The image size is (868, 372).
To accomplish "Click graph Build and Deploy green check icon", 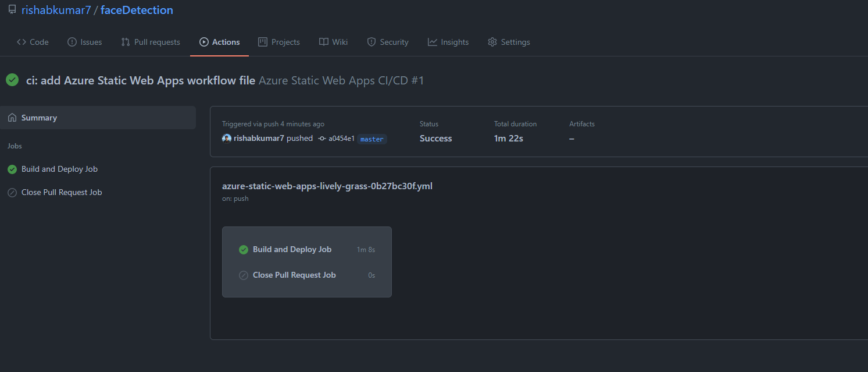I will click(x=244, y=250).
